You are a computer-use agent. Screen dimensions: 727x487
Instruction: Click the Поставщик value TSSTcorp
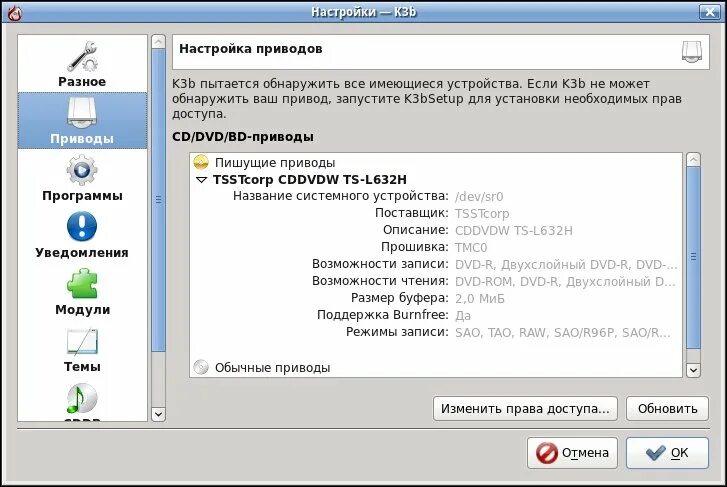(x=482, y=213)
